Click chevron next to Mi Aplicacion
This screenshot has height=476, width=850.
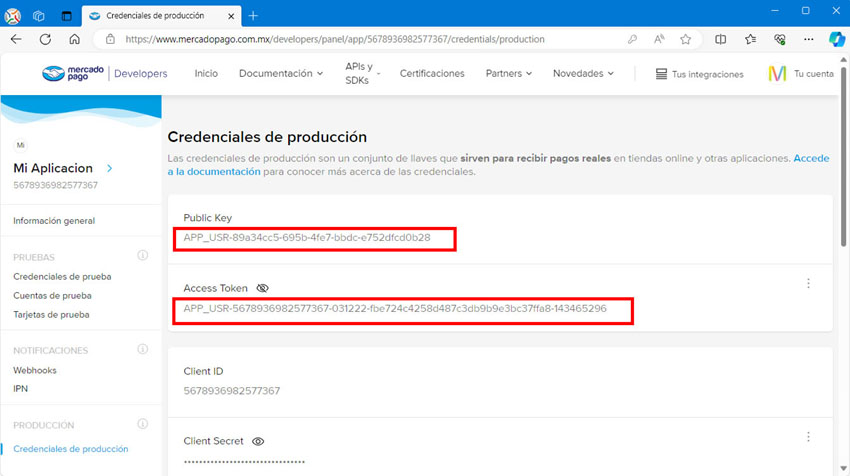click(x=110, y=168)
